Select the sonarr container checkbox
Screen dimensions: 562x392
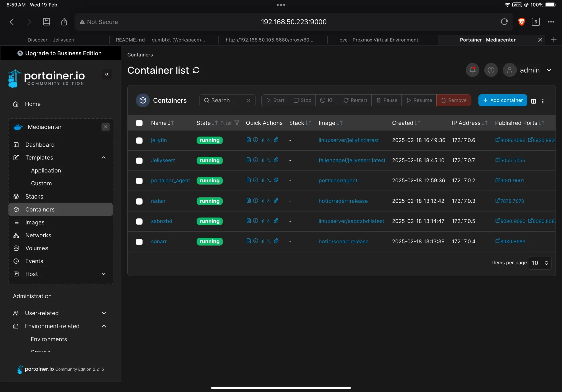pyautogui.click(x=139, y=242)
